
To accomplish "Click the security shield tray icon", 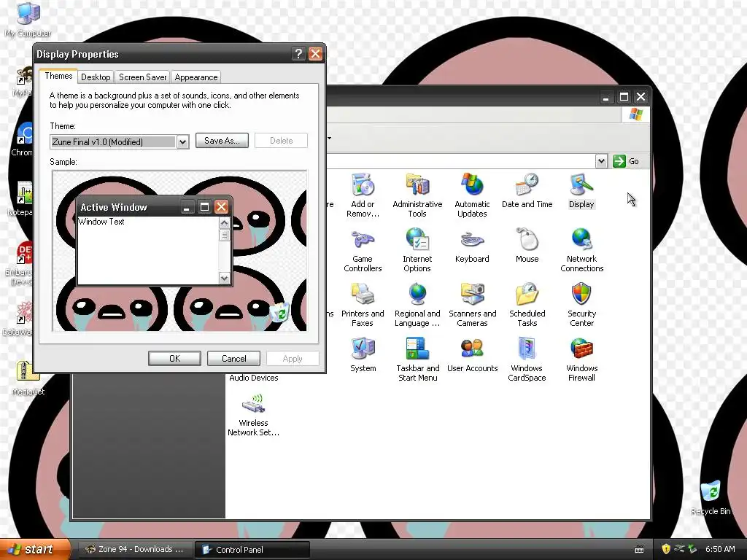I will [666, 549].
